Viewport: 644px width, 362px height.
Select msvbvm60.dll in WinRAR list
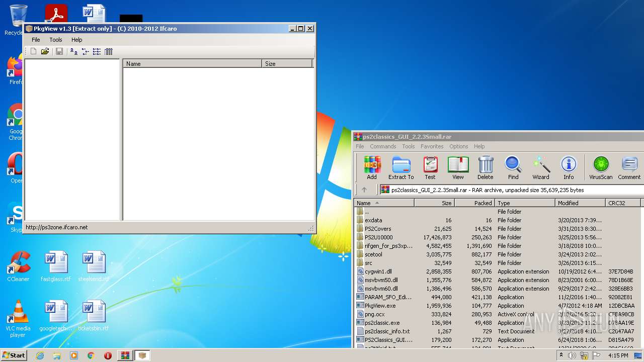(x=381, y=289)
